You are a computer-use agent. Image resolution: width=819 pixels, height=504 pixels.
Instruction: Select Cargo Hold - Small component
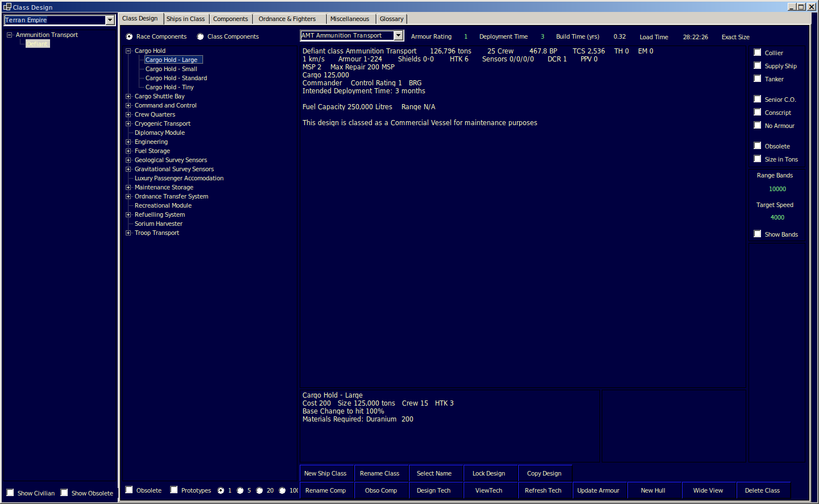171,69
